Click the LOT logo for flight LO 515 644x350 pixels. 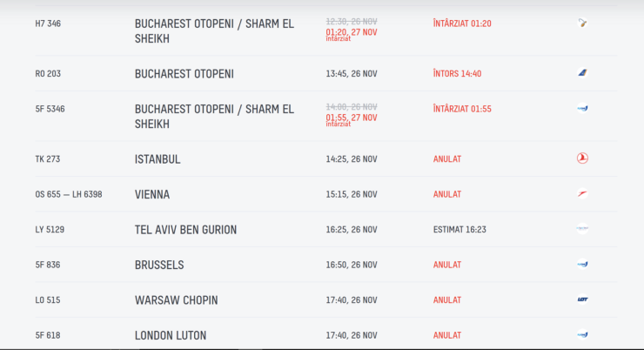tap(582, 300)
